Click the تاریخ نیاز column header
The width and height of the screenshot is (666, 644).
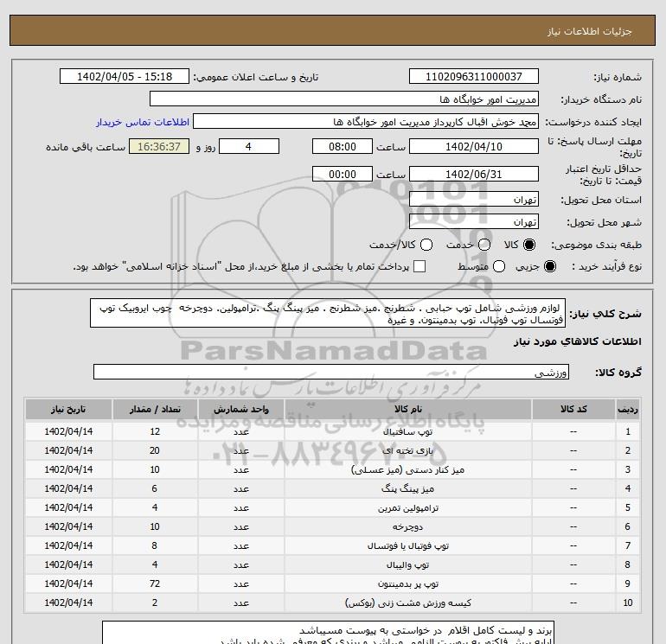coord(68,409)
